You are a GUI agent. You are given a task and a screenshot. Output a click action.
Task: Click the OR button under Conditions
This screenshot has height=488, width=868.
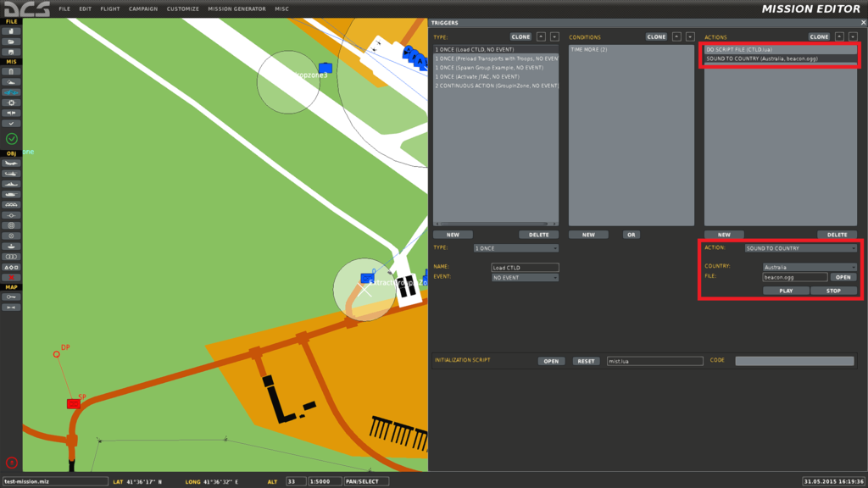point(631,235)
